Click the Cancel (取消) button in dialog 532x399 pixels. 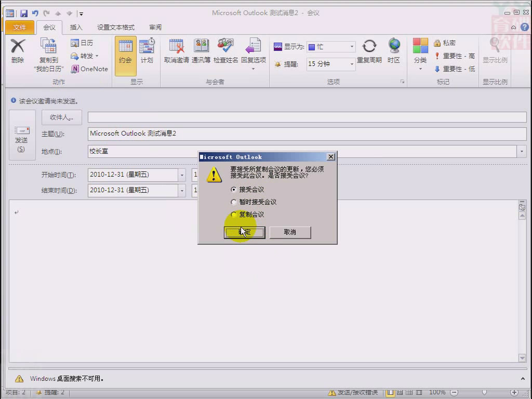click(x=290, y=232)
